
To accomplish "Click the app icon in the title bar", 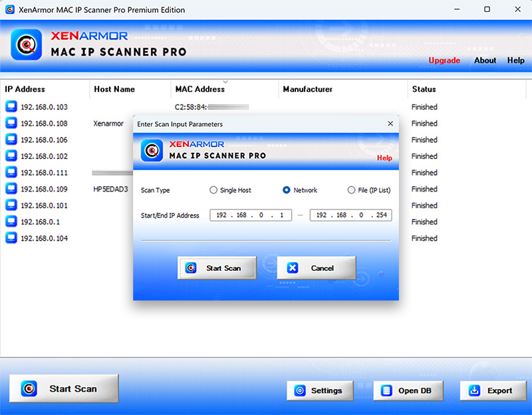I will (x=10, y=9).
